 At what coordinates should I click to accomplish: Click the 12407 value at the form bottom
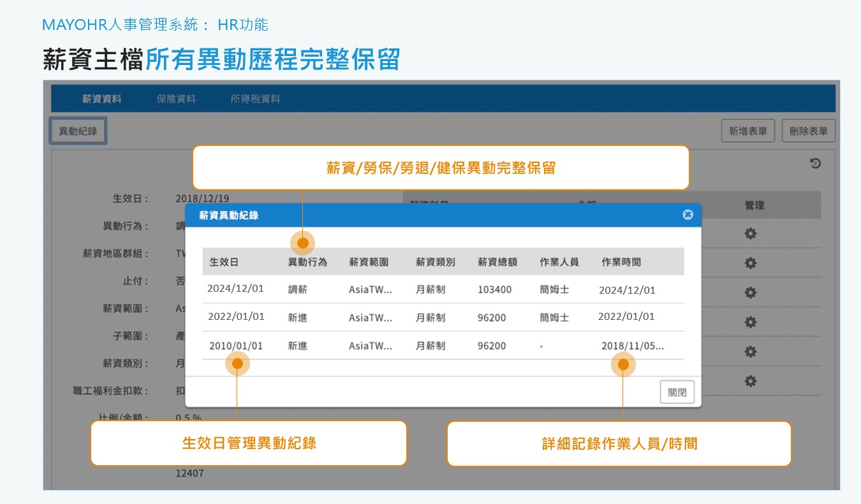click(x=190, y=474)
